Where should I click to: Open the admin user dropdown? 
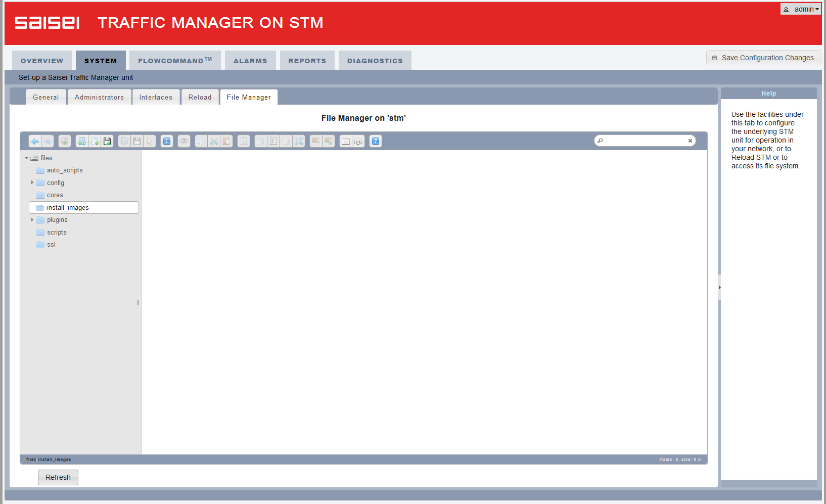click(x=801, y=9)
